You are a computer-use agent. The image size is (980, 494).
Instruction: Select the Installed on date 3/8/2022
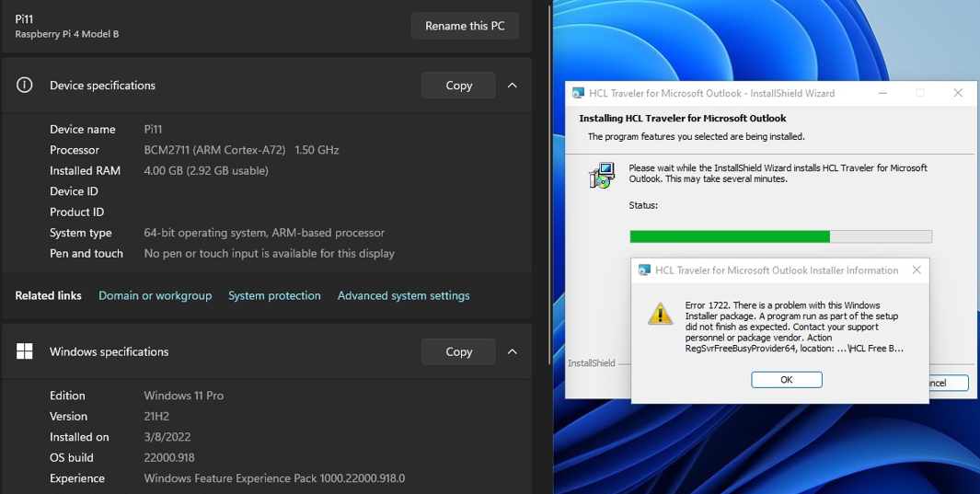(x=167, y=437)
